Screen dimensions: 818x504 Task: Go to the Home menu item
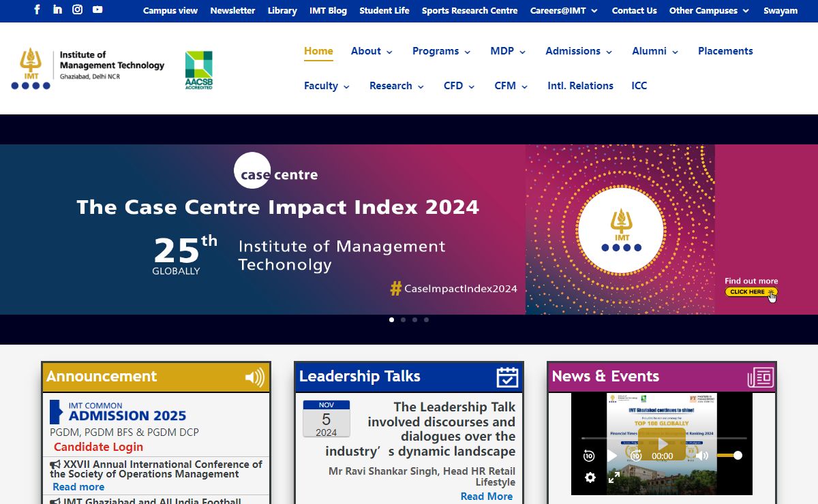point(318,51)
